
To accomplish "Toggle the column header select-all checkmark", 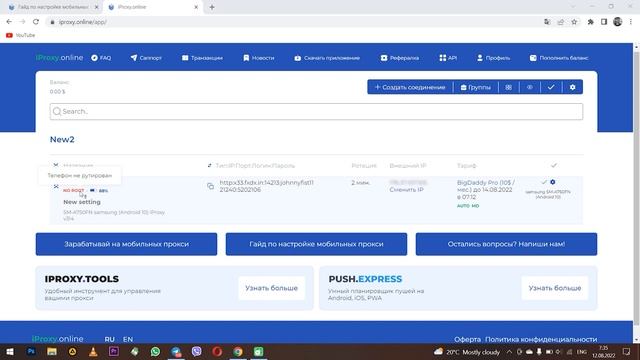I will pos(553,165).
